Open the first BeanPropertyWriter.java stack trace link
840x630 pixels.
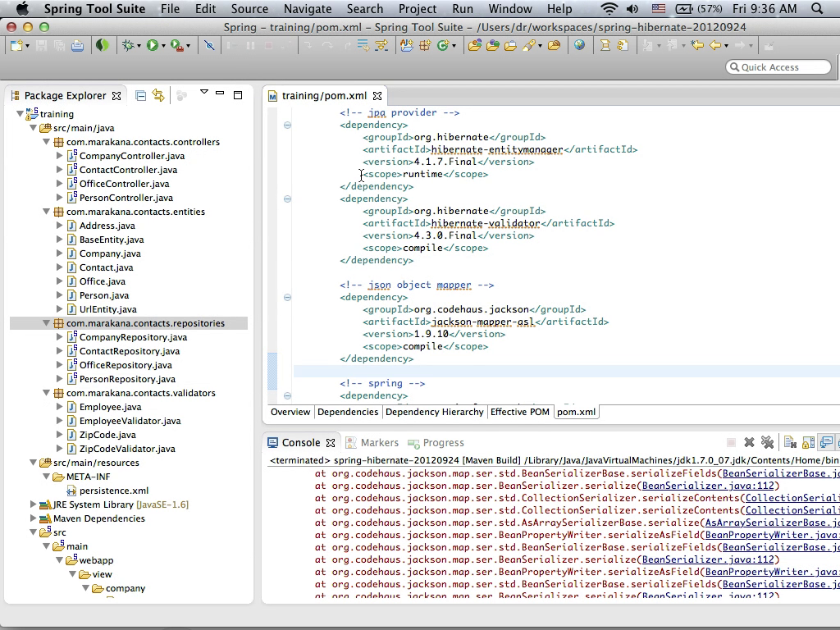pos(773,535)
